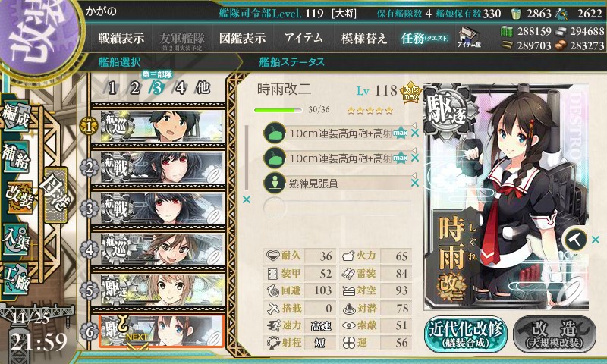Click empty fourth equipment slot
This screenshot has height=364, width=607.
tap(337, 208)
